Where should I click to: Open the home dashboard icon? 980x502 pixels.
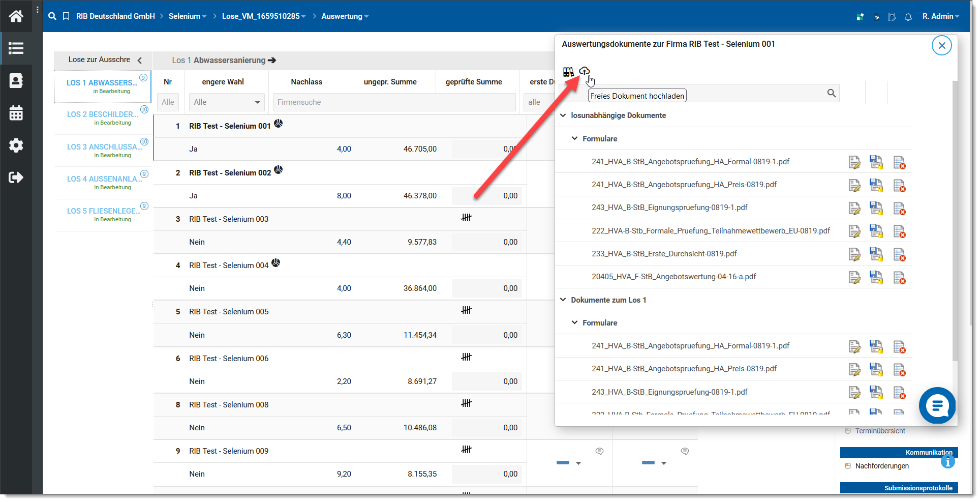tap(16, 16)
